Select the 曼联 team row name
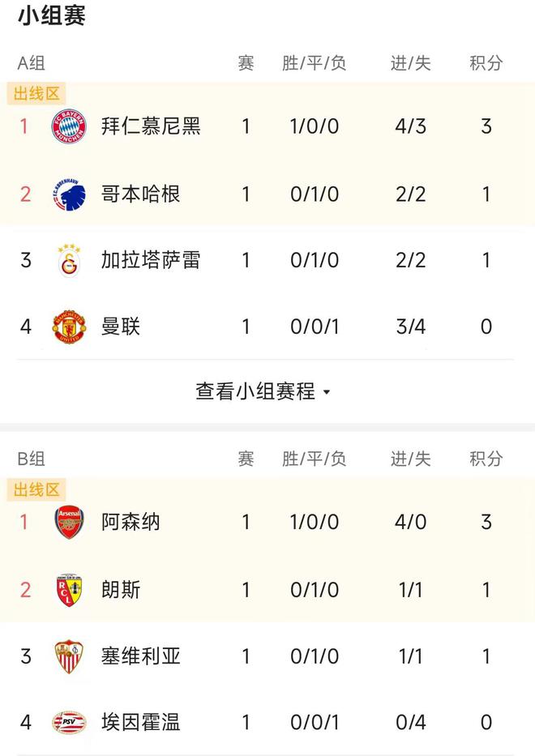This screenshot has width=535, height=756. click(x=121, y=327)
